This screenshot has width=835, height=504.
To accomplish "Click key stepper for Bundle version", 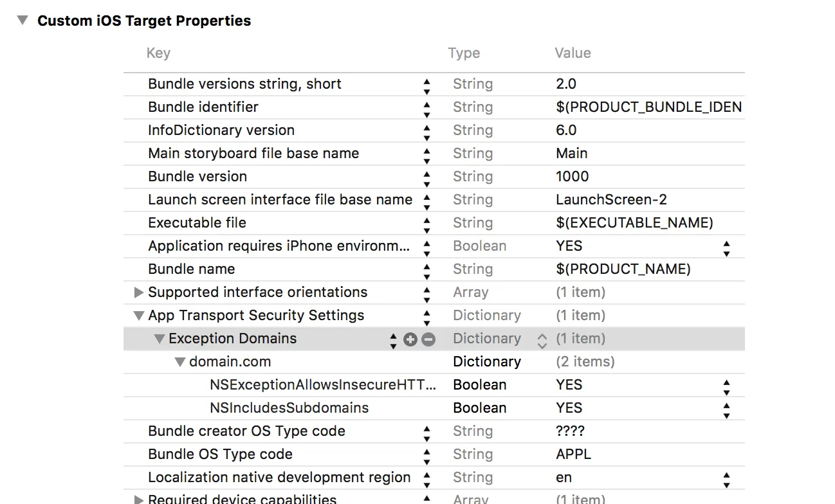I will point(427,177).
